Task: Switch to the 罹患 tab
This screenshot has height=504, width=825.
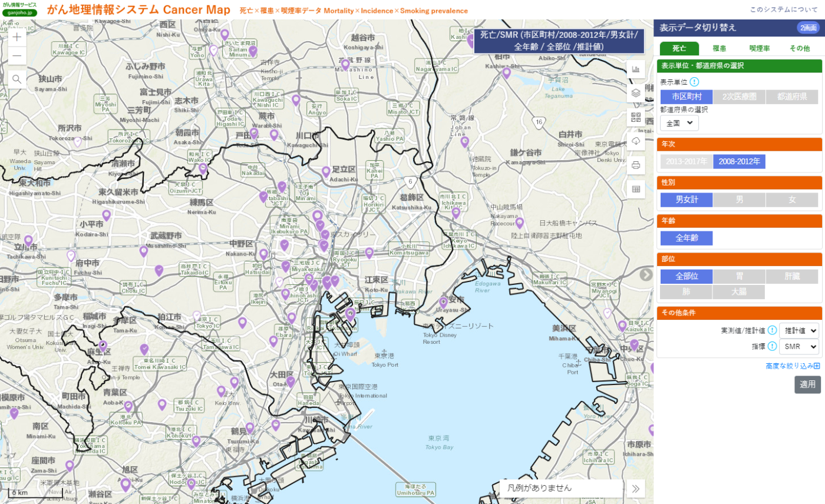Action: coord(719,48)
